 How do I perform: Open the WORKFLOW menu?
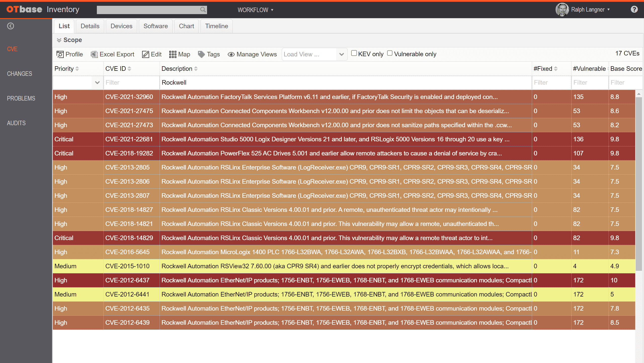(x=255, y=10)
